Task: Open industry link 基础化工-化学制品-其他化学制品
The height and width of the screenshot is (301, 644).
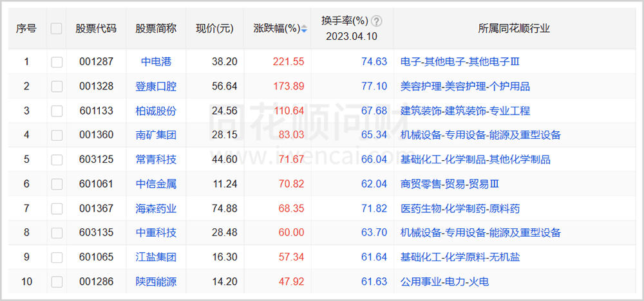Action: (476, 160)
